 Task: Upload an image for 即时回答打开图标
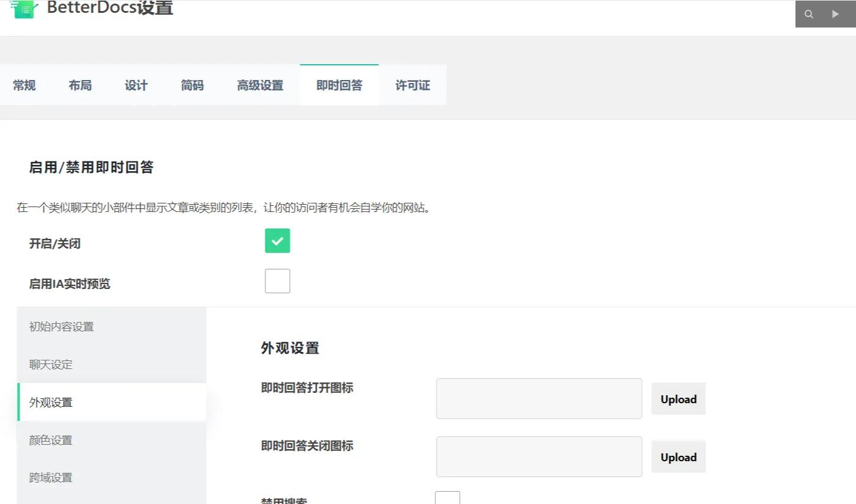pyautogui.click(x=679, y=399)
